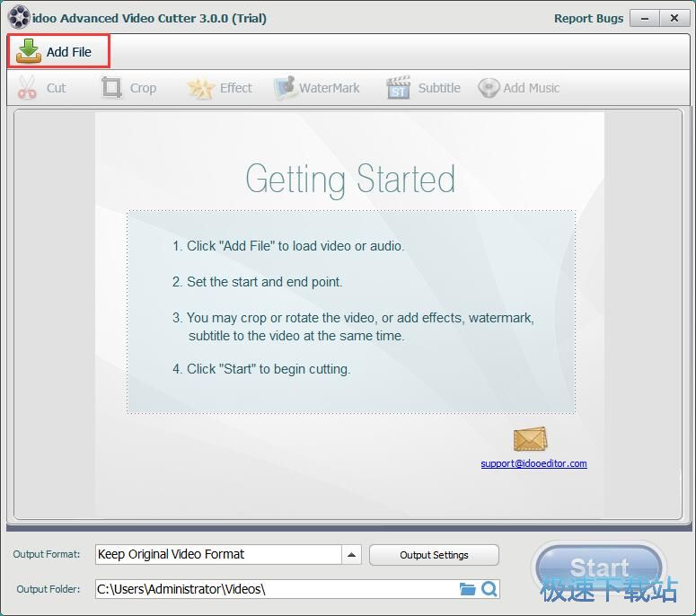The image size is (696, 616).
Task: Click the Output Format label
Action: point(47,554)
